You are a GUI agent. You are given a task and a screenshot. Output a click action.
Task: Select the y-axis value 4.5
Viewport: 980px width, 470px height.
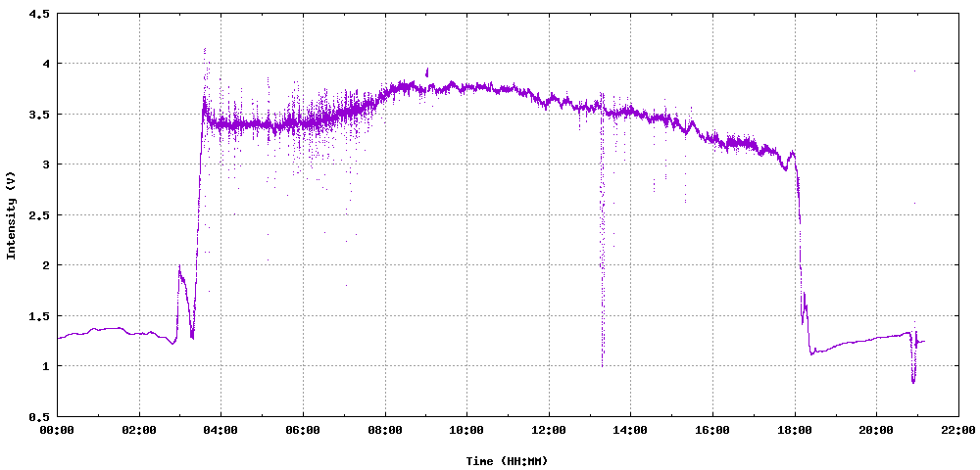pos(40,13)
